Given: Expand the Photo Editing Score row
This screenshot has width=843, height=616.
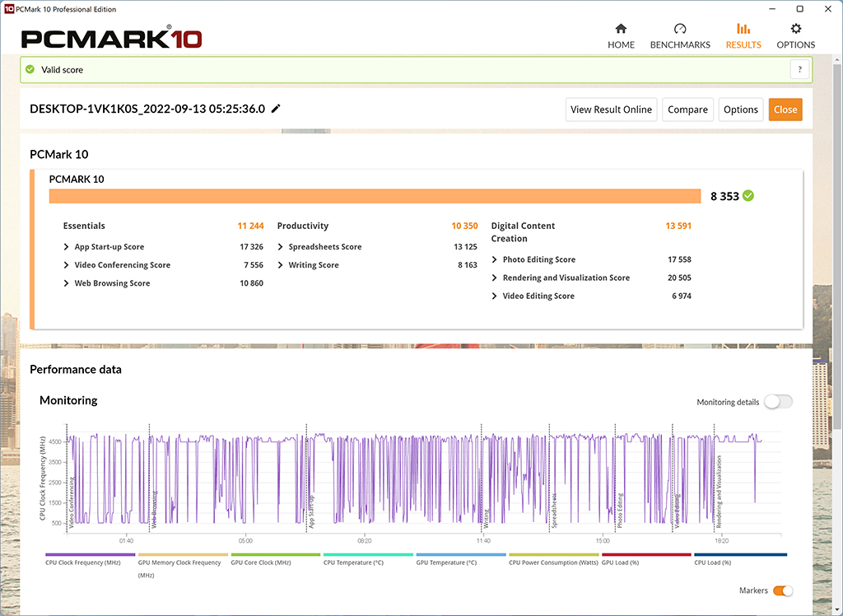Looking at the screenshot, I should click(495, 259).
